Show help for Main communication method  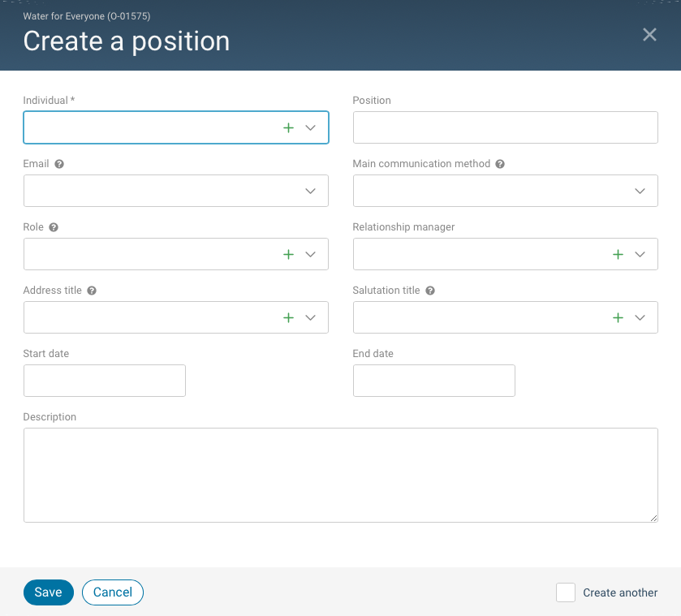(x=500, y=164)
